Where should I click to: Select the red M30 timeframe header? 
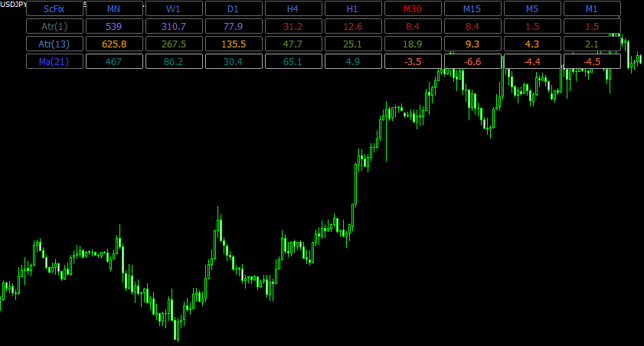413,8
